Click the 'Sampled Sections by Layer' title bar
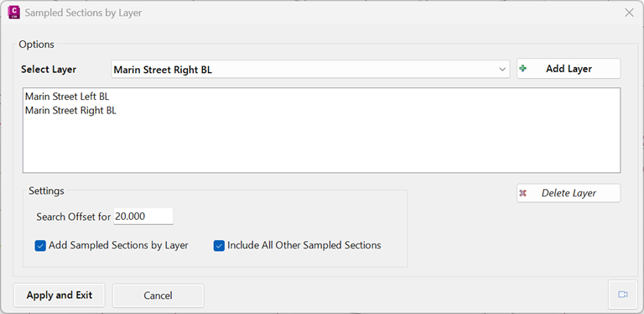644x314 pixels. 83,13
